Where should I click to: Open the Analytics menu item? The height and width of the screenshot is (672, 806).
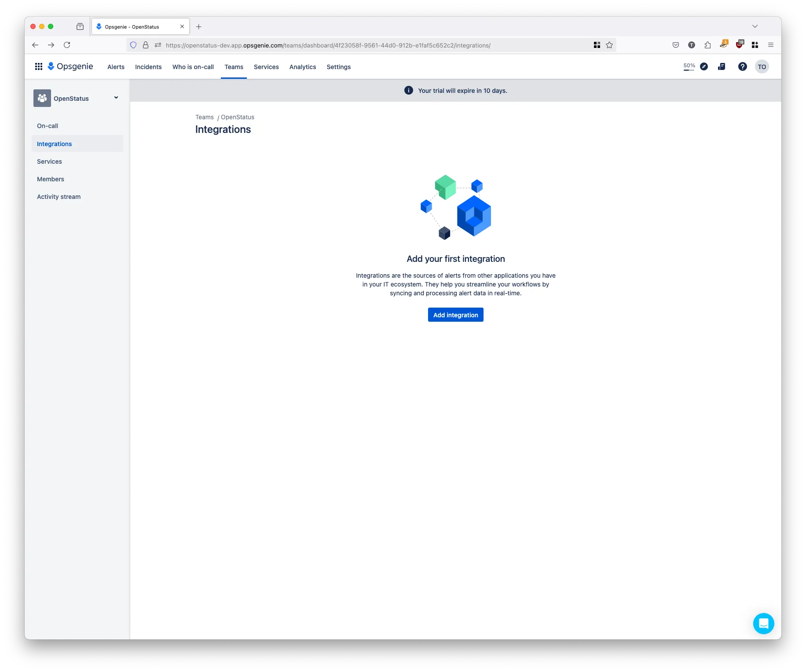click(x=303, y=67)
